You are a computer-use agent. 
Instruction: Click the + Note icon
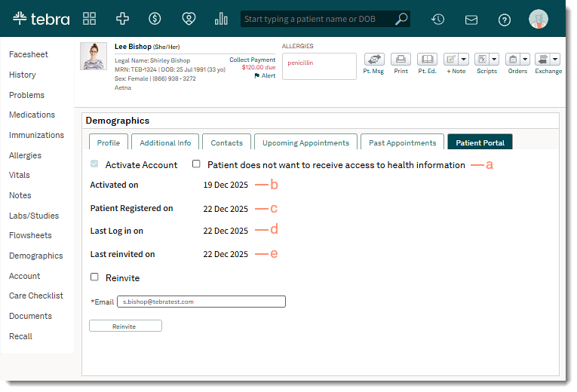click(451, 60)
